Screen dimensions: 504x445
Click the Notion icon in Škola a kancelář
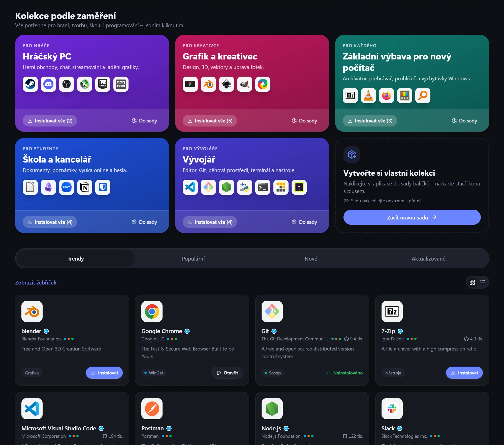[x=85, y=187]
